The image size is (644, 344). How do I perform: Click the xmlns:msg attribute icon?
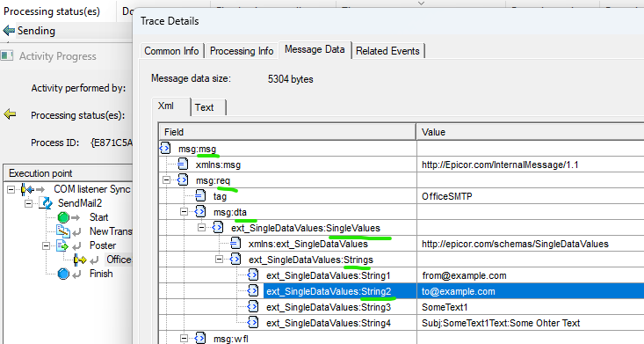pyautogui.click(x=183, y=165)
